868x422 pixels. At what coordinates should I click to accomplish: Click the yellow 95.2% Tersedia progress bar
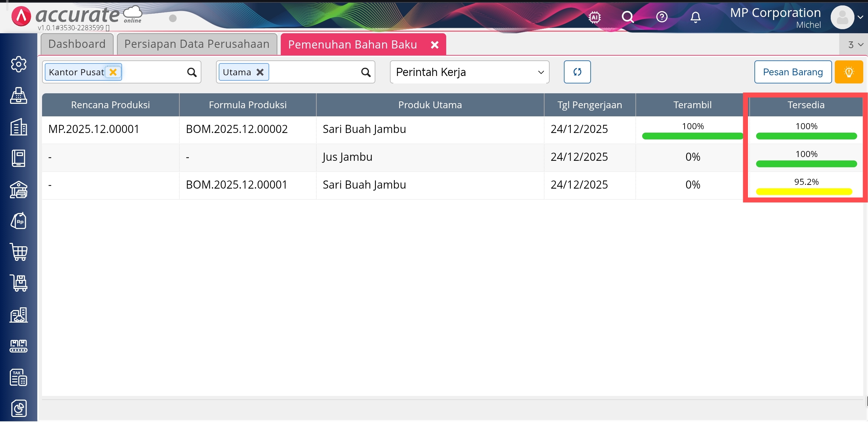(804, 192)
